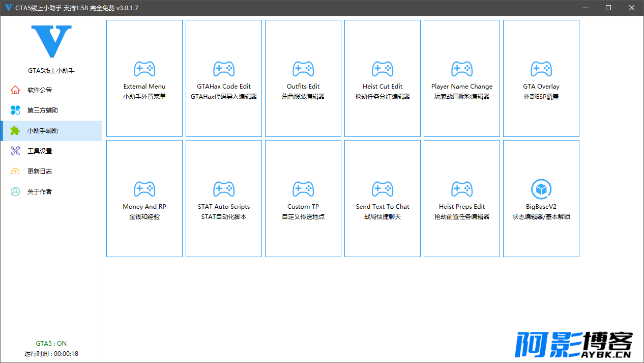Click the crossed tools icon beside 工具设置
644x363 pixels.
(15, 151)
